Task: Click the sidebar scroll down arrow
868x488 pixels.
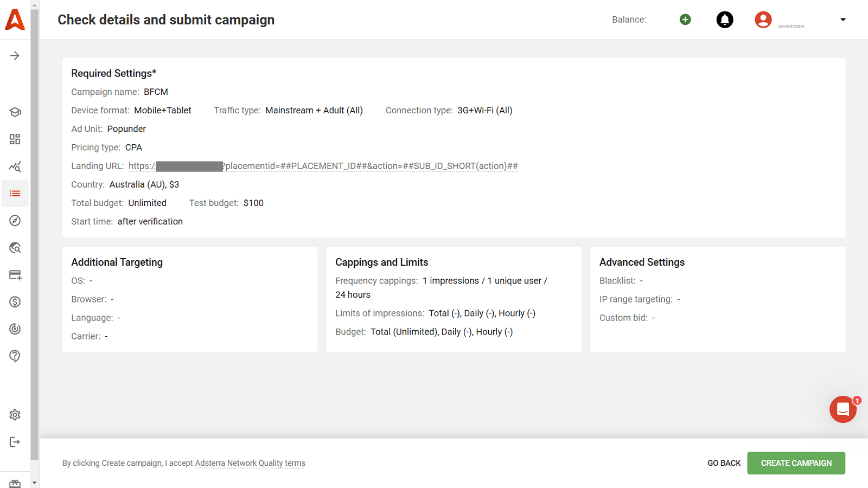Action: [35, 483]
